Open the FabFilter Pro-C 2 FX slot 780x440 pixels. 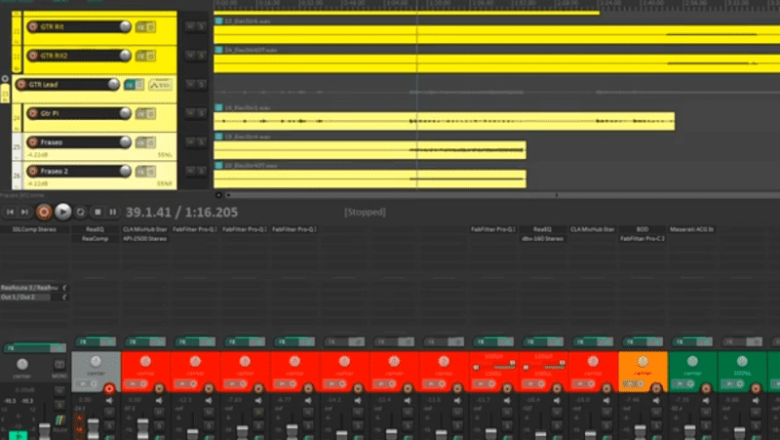pyautogui.click(x=642, y=239)
